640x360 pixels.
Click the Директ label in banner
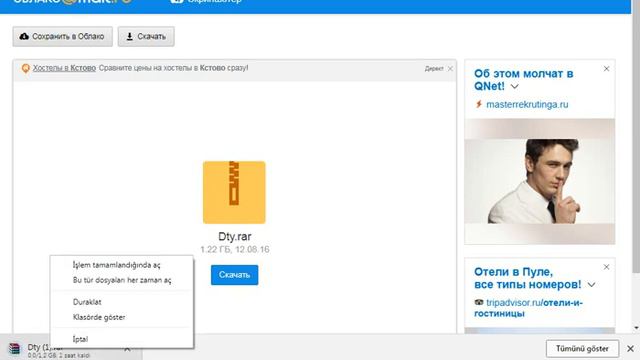pyautogui.click(x=433, y=69)
